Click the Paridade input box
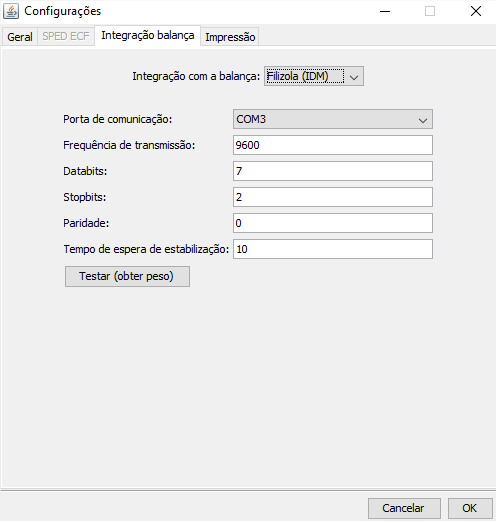Image resolution: width=496 pixels, height=523 pixels. click(x=333, y=223)
